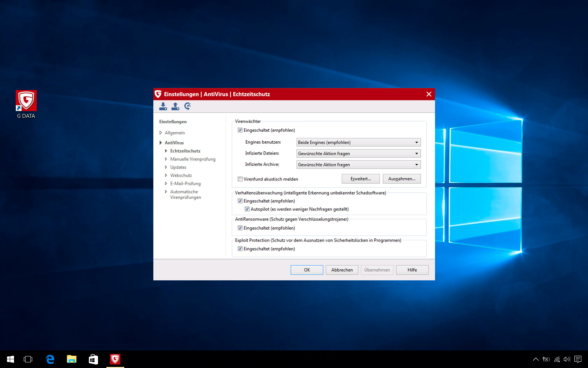Screen dimensions: 588x368
Task: Open Infizierte Dateien dropdown
Action: (x=358, y=154)
